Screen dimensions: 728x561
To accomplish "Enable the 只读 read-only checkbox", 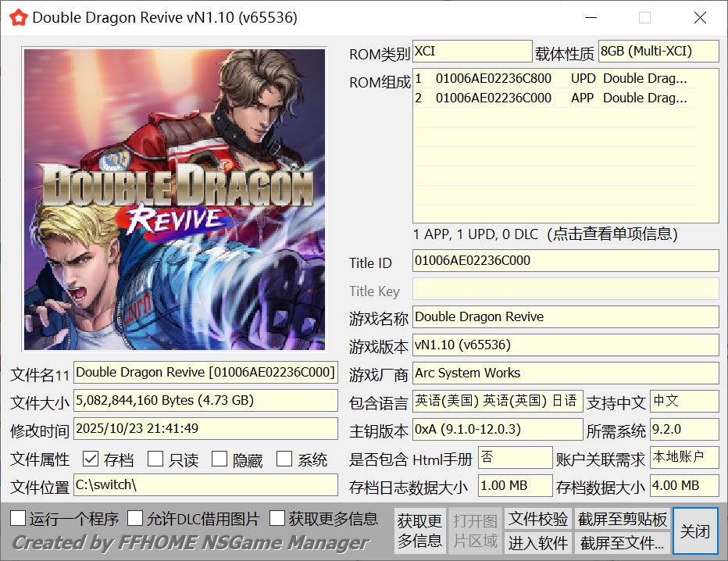I will point(155,459).
